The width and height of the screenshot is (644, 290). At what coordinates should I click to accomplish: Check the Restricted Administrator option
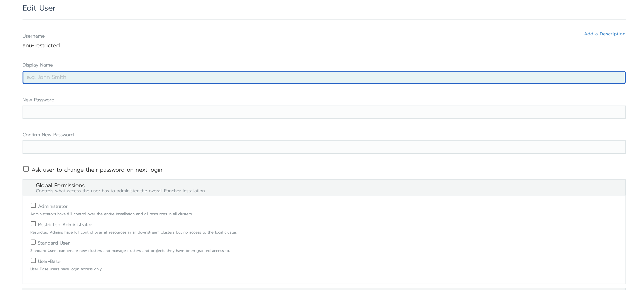33,224
